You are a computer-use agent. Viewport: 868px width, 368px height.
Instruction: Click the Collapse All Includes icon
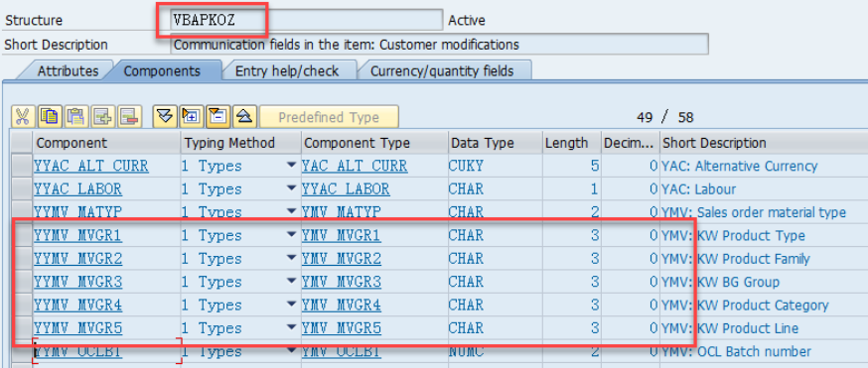pyautogui.click(x=244, y=116)
